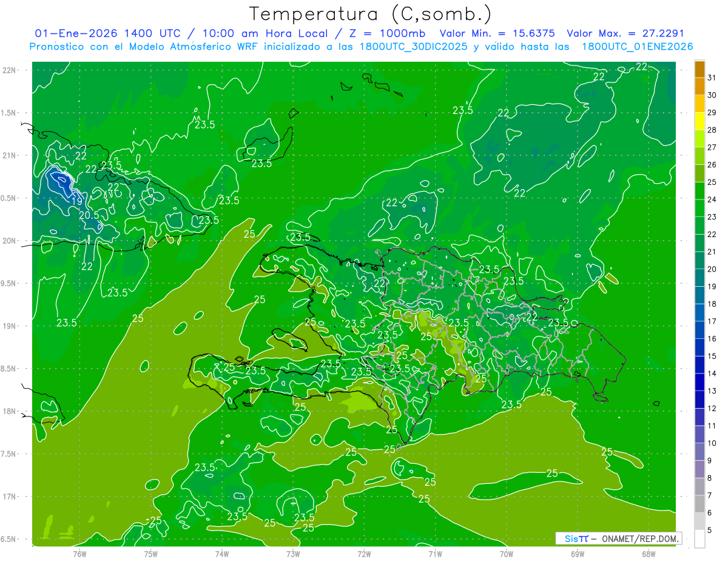Click the '68W' longitude axis label
728x562 pixels.
click(649, 554)
